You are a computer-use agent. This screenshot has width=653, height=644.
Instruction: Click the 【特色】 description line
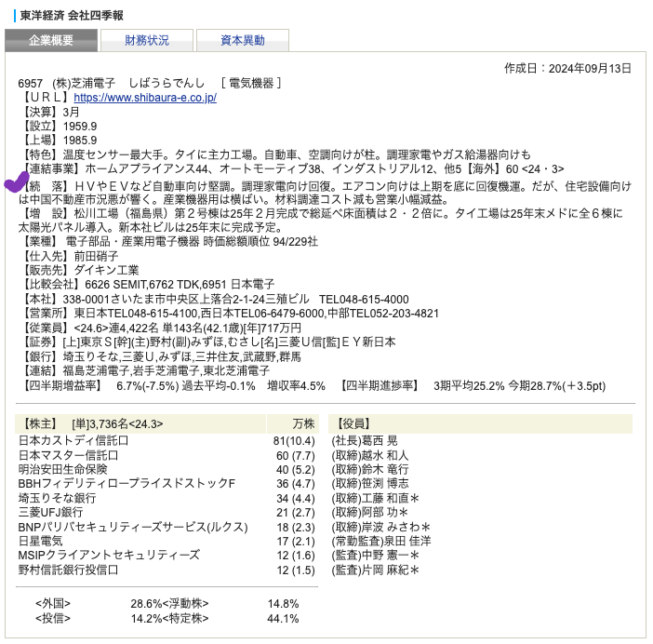coord(275,155)
